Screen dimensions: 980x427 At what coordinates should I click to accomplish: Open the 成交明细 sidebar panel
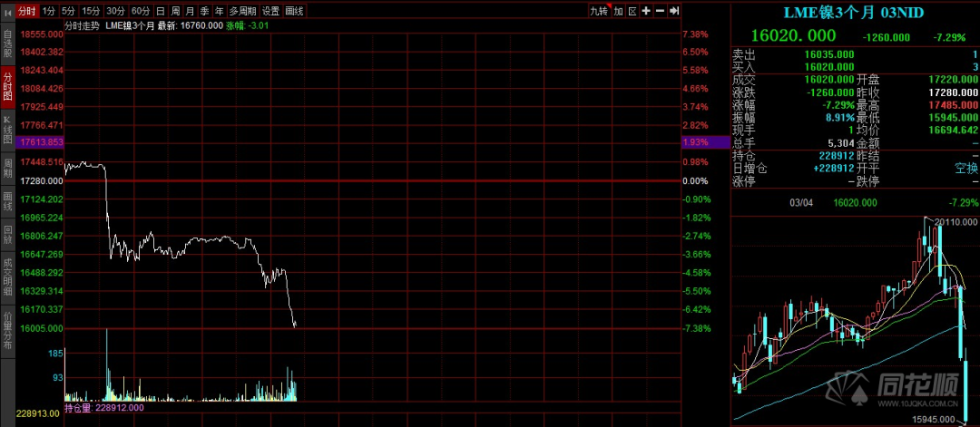7,275
